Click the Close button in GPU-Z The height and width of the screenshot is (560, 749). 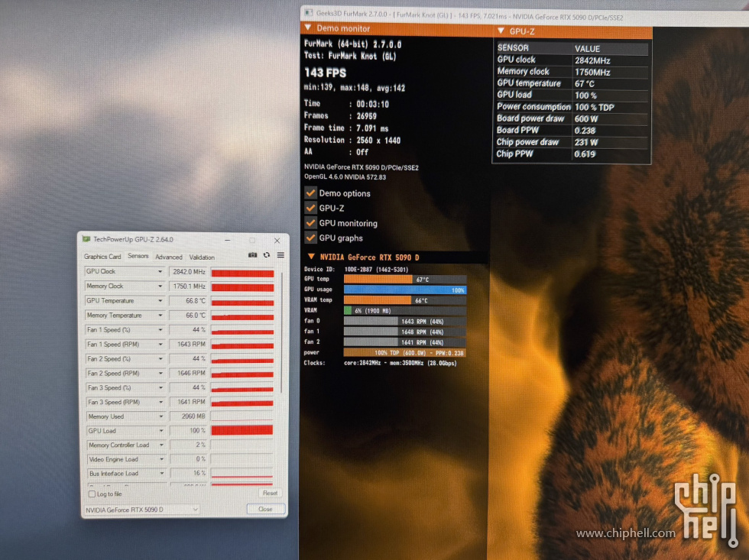coord(265,509)
